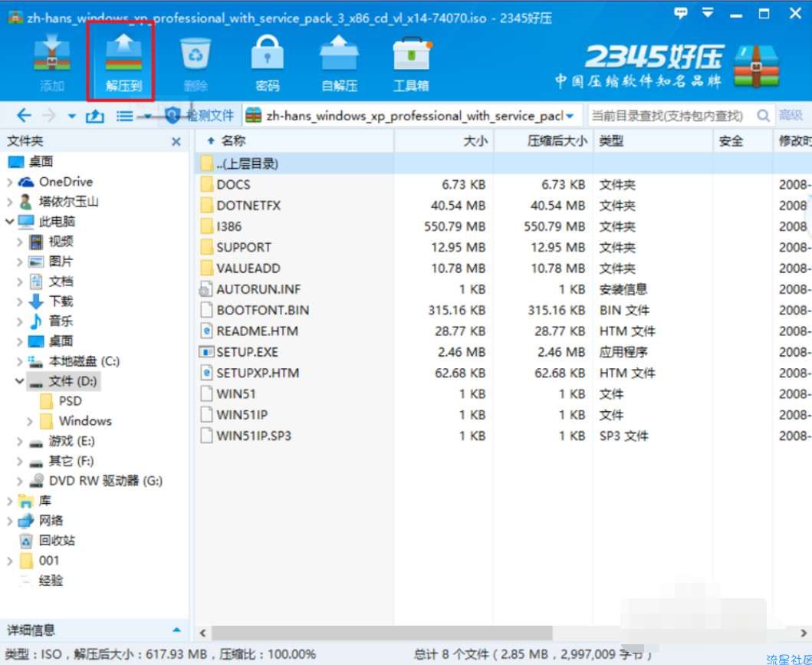Viewport: 812px width, 665px height.
Task: Open the view mode dropdown arrow
Action: click(147, 116)
